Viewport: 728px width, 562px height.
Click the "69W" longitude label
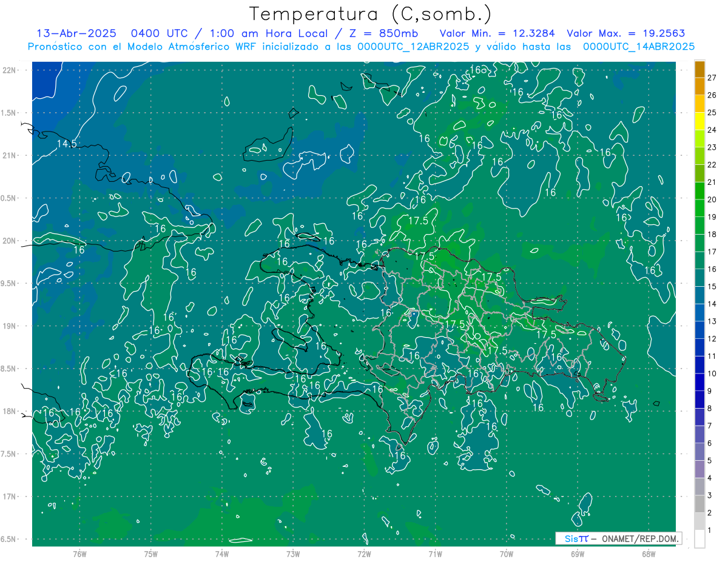[x=578, y=554]
